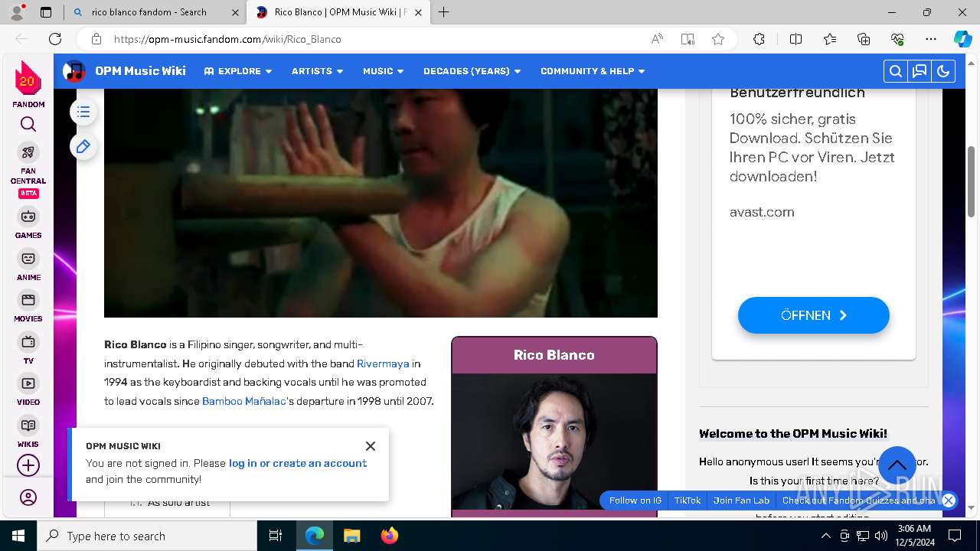Add this page to favorites
Image resolution: width=980 pixels, height=551 pixels.
[718, 39]
